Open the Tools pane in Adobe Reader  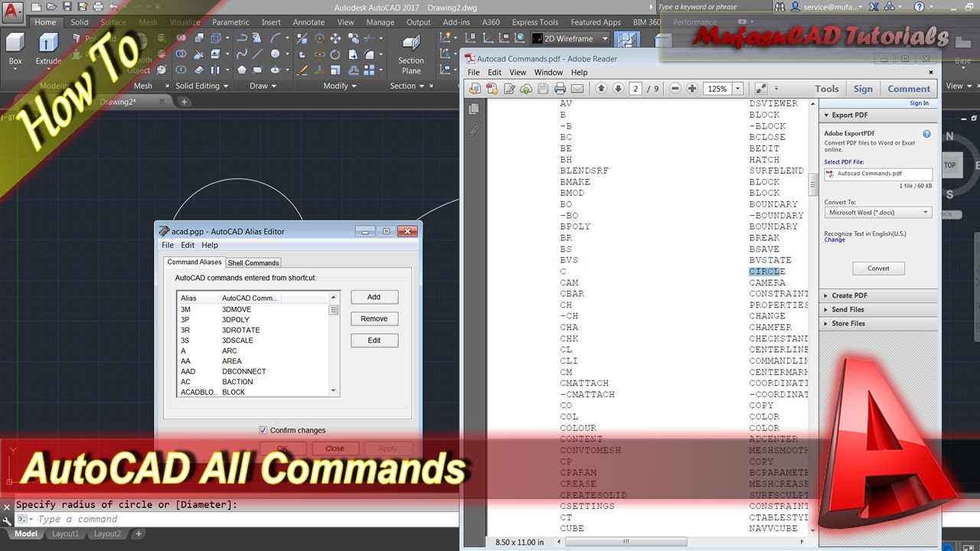(x=826, y=89)
